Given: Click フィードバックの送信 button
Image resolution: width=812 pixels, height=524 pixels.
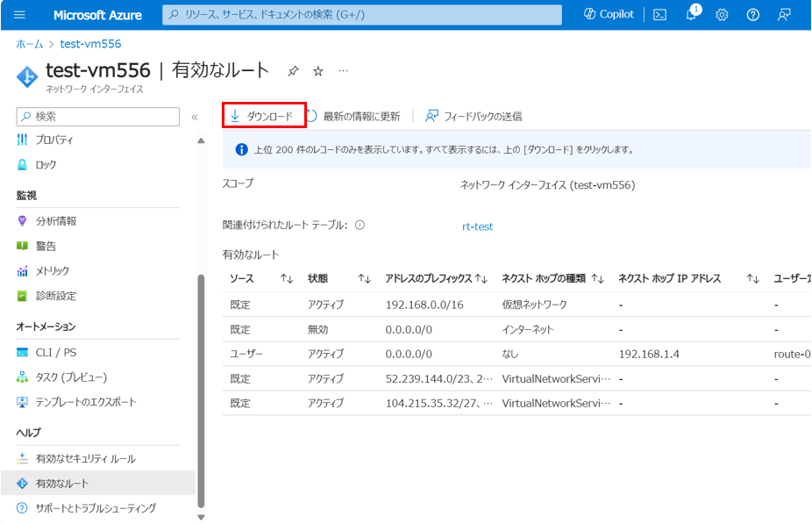Looking at the screenshot, I should (474, 116).
